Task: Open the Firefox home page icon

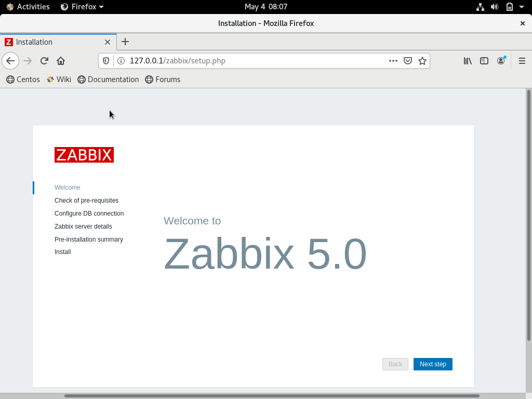Action: (61, 61)
